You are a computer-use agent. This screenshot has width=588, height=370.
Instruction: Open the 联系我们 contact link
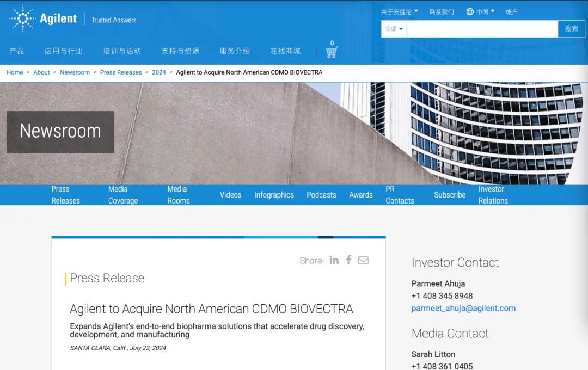441,11
